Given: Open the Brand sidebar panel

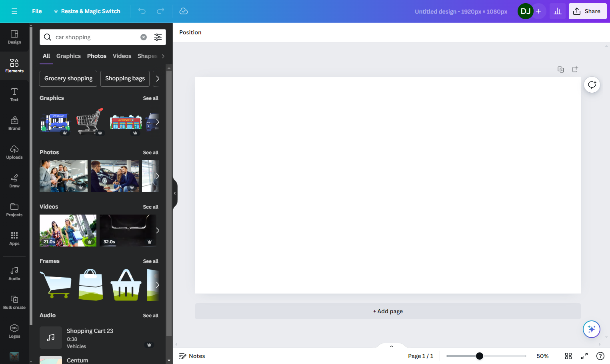Looking at the screenshot, I should [x=14, y=123].
